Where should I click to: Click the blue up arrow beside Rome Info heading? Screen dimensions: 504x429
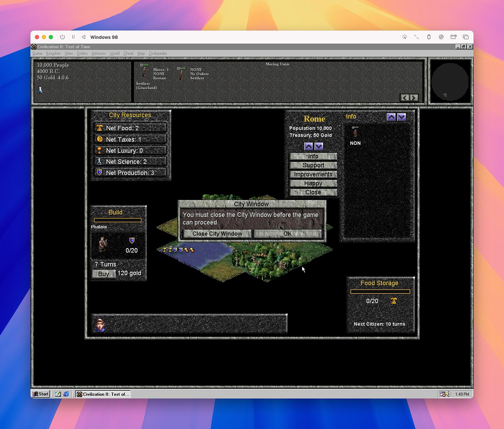[391, 117]
